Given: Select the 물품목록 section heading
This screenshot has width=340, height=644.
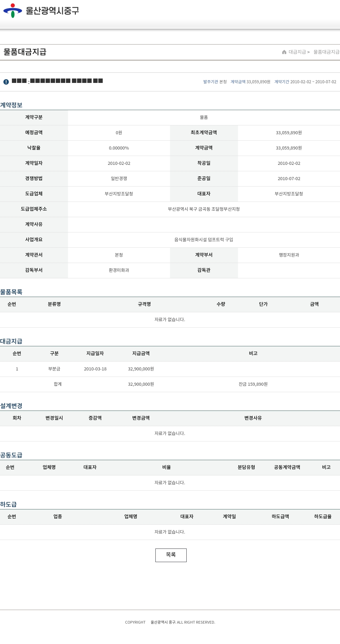Looking at the screenshot, I should 11,292.
